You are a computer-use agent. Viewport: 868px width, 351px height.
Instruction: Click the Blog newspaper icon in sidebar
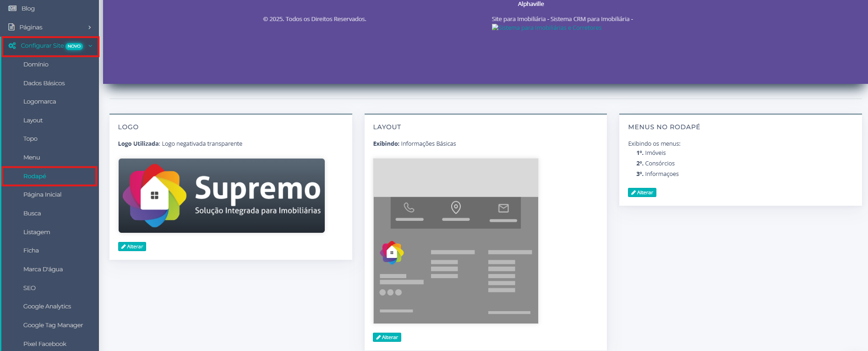(x=12, y=8)
